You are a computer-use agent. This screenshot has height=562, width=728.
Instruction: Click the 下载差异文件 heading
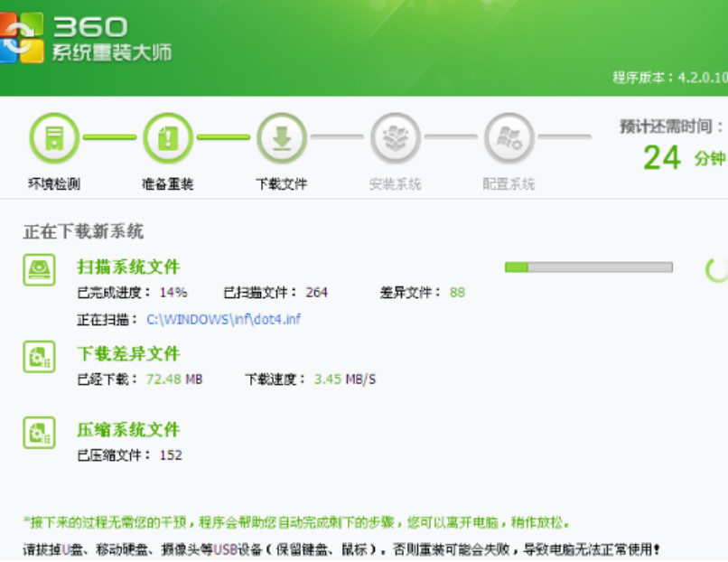128,354
